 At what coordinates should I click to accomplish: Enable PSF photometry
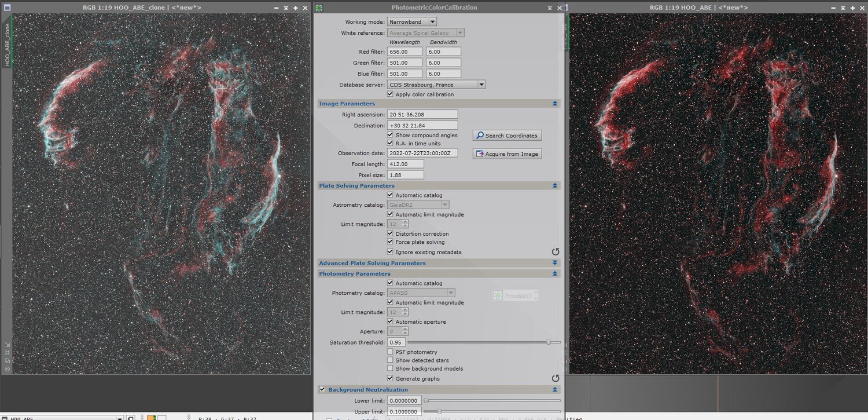(391, 352)
